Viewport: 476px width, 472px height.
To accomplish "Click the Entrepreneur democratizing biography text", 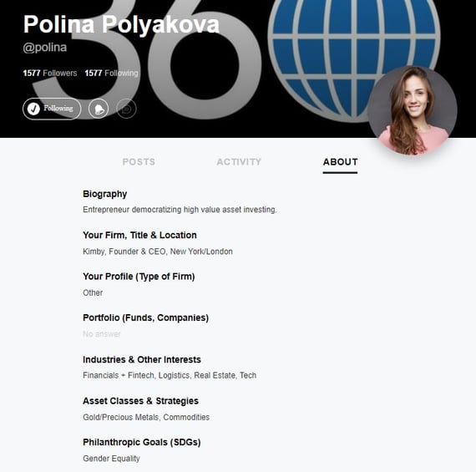I will click(x=180, y=210).
